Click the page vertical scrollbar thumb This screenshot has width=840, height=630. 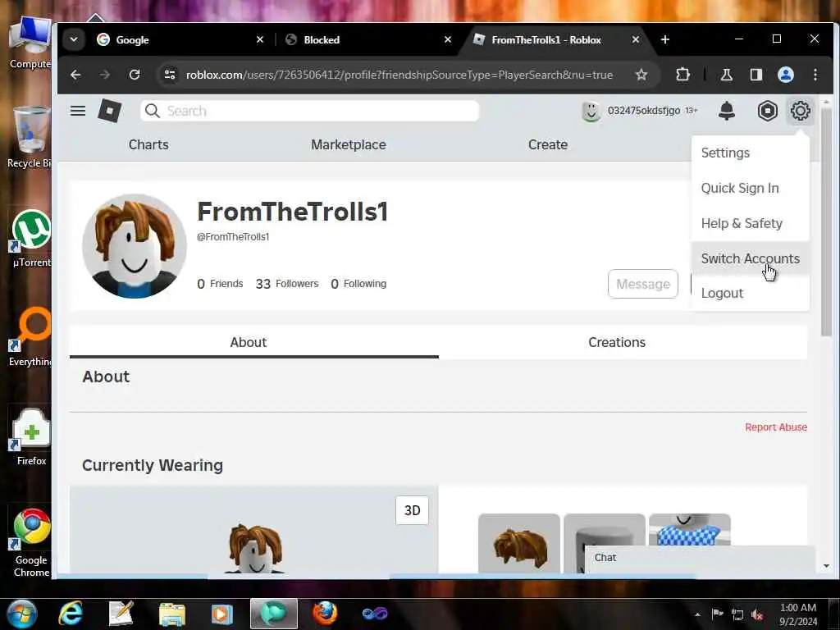[x=826, y=221]
